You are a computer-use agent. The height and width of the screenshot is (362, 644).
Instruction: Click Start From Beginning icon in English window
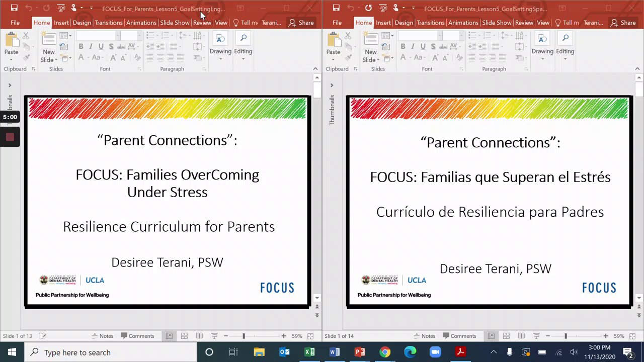coord(61,8)
